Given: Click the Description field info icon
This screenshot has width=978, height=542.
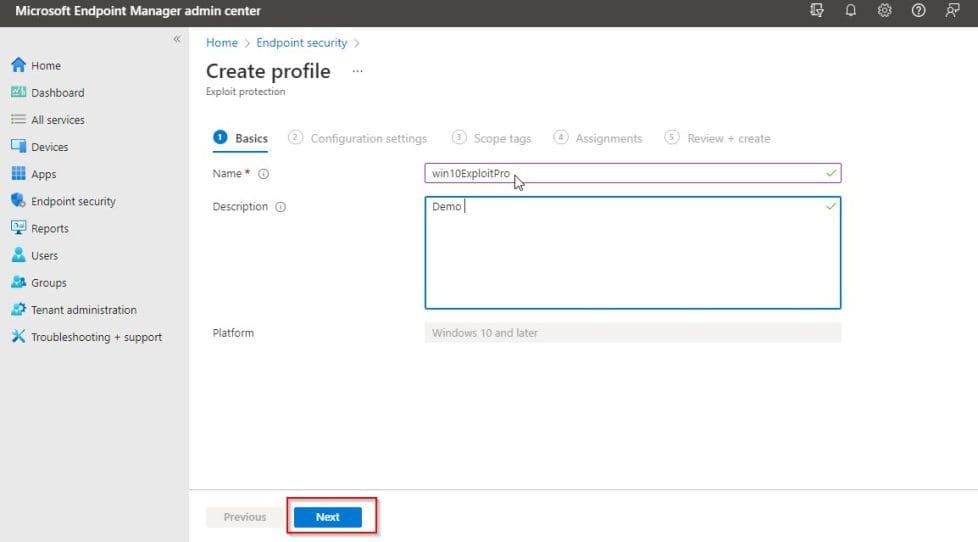Looking at the screenshot, I should tap(281, 207).
